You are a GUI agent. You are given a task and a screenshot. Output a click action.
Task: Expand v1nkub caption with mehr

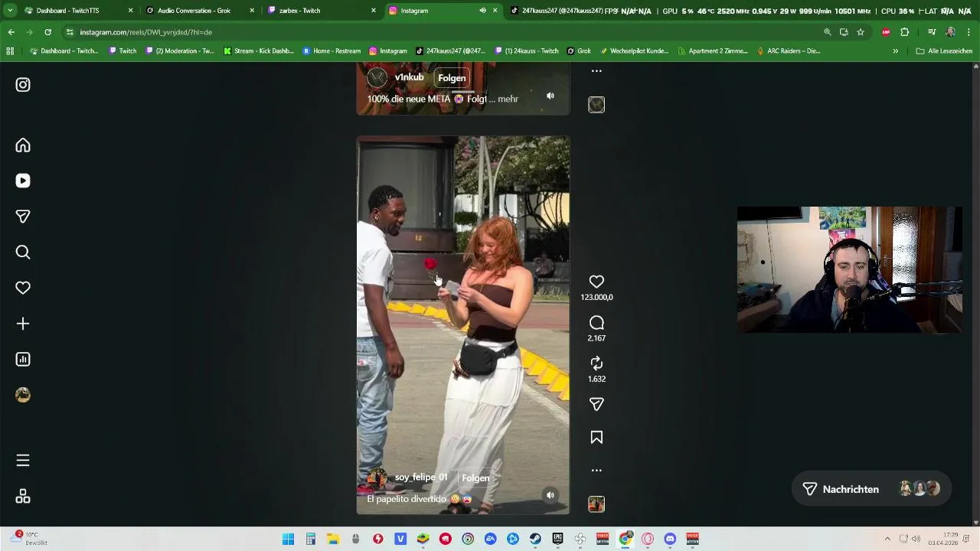(508, 99)
